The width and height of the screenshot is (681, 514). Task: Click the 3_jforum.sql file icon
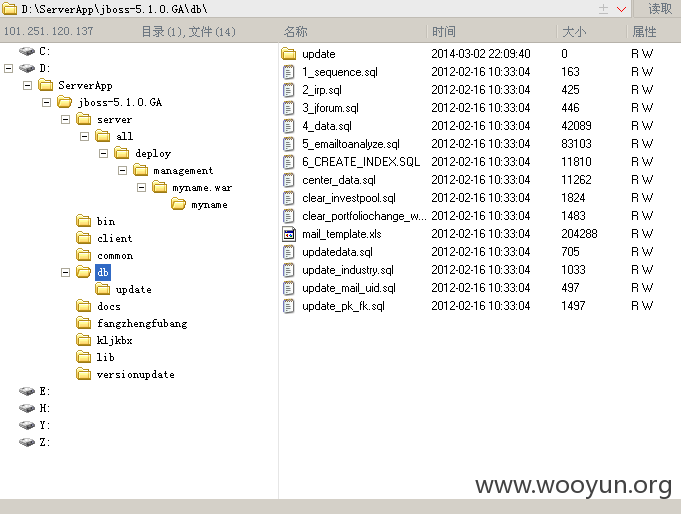pos(288,108)
